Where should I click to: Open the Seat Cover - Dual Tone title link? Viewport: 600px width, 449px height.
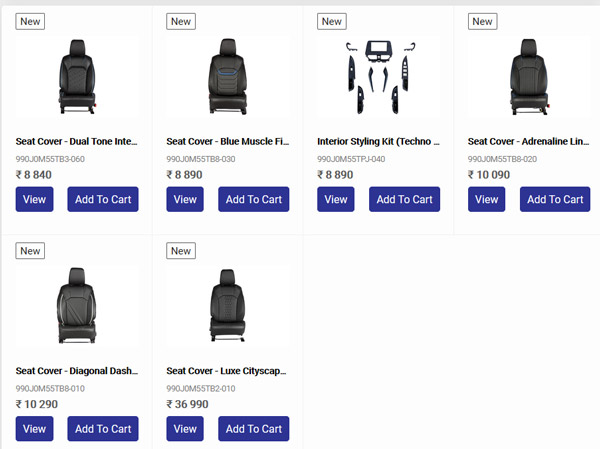[x=76, y=142]
